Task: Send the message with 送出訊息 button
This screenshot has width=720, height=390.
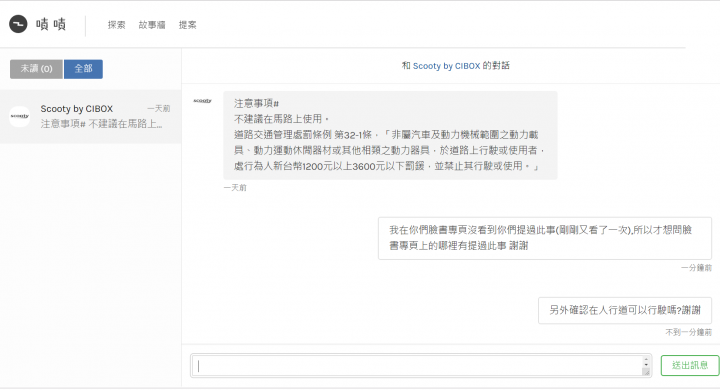Action: (x=690, y=365)
